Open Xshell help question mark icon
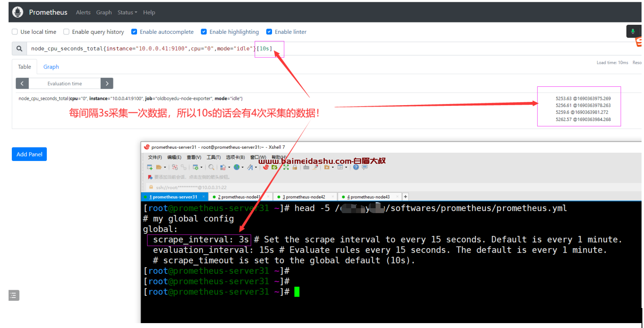Viewport: 644px width, 328px height. point(356,167)
